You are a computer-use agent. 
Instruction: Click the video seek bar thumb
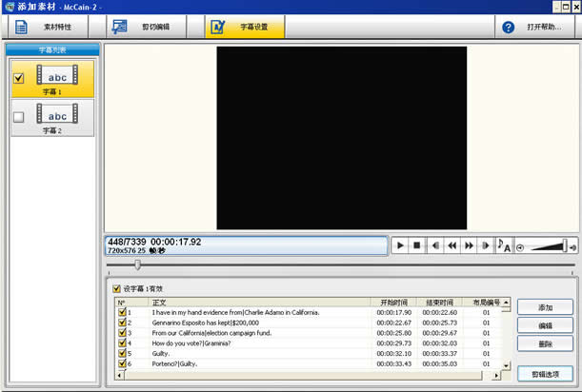tap(138, 265)
